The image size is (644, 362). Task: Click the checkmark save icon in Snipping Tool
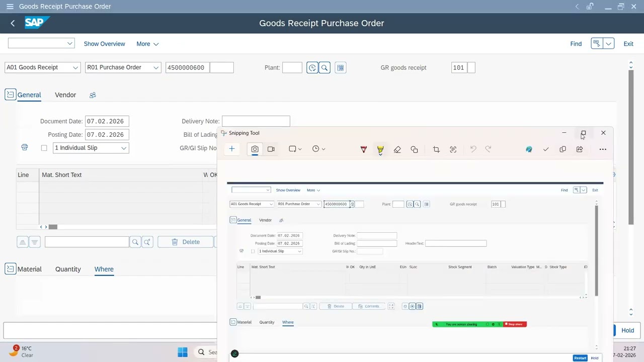pos(546,149)
